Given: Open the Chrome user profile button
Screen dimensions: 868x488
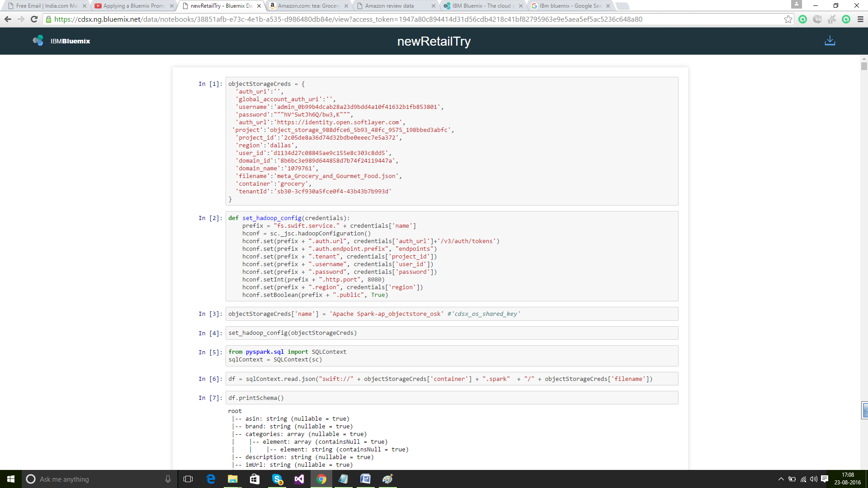Looking at the screenshot, I should pos(797,5).
